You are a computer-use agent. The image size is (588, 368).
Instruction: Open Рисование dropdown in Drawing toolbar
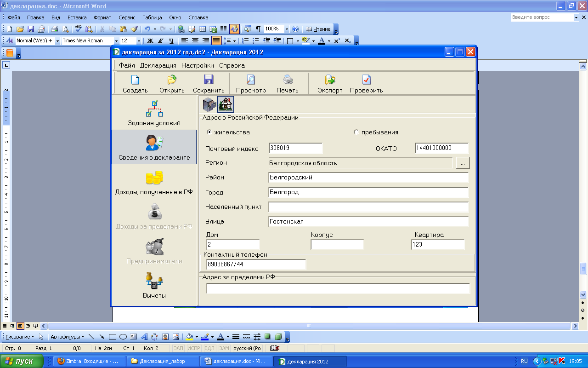pos(20,337)
